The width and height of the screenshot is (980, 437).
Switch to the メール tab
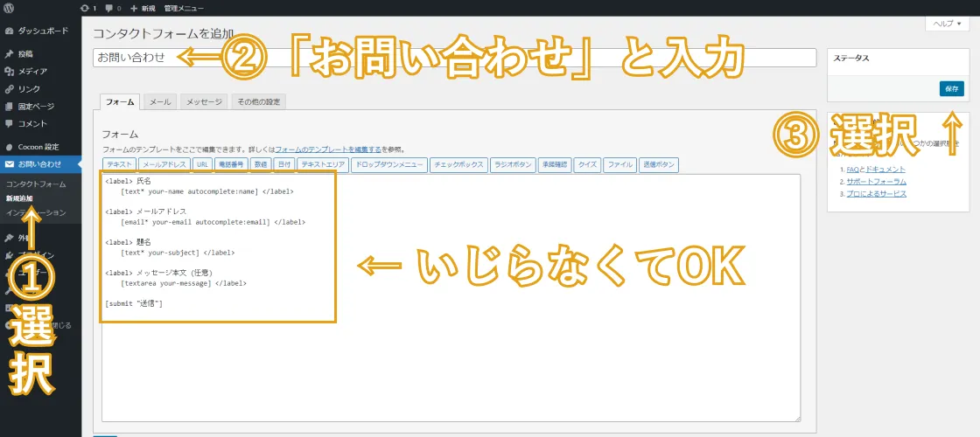pyautogui.click(x=160, y=102)
